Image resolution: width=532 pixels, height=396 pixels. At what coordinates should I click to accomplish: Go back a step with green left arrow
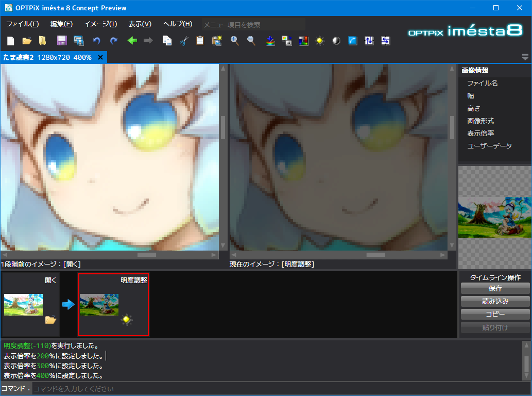click(x=132, y=41)
